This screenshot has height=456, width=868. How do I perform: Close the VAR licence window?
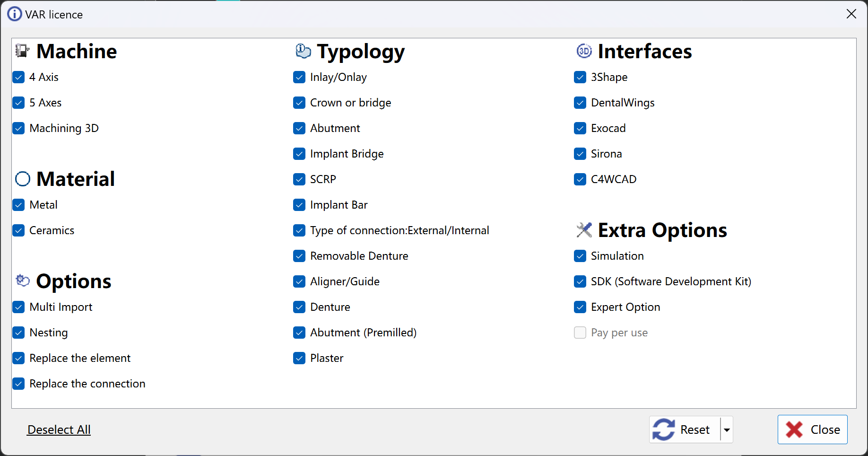(851, 14)
